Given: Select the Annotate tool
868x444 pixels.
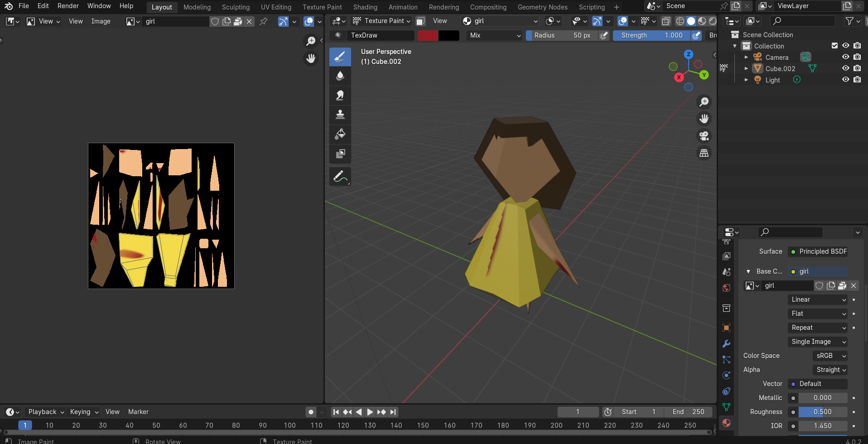Looking at the screenshot, I should coord(340,177).
